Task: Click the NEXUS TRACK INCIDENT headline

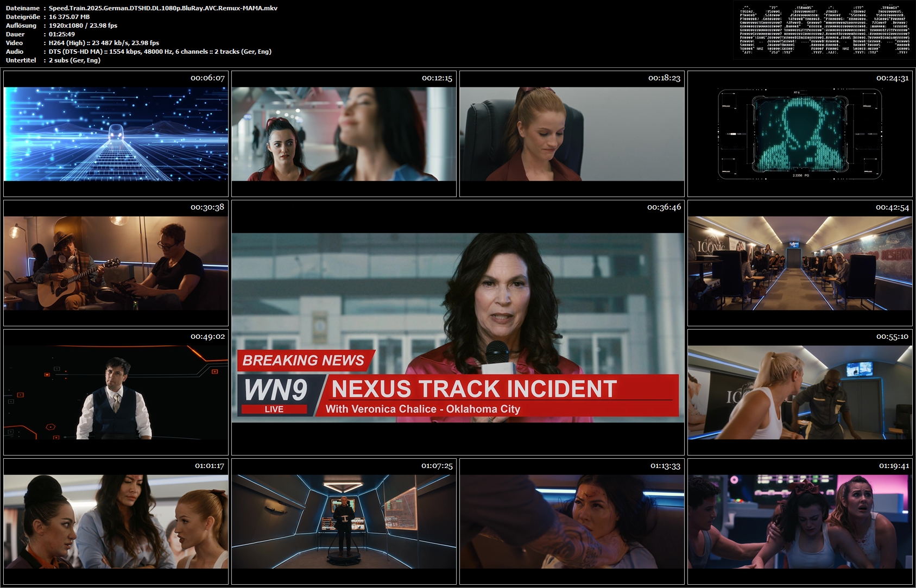Action: (474, 389)
